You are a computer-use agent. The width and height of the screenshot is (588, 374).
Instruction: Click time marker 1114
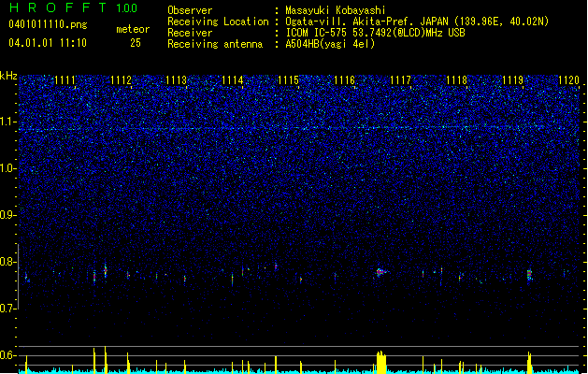click(x=233, y=80)
